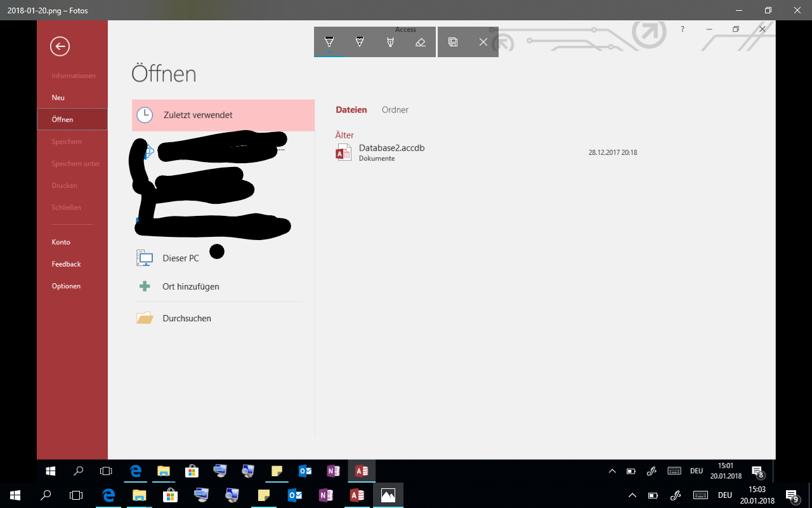
Task: Select the pencil drawing tool
Action: (x=360, y=42)
